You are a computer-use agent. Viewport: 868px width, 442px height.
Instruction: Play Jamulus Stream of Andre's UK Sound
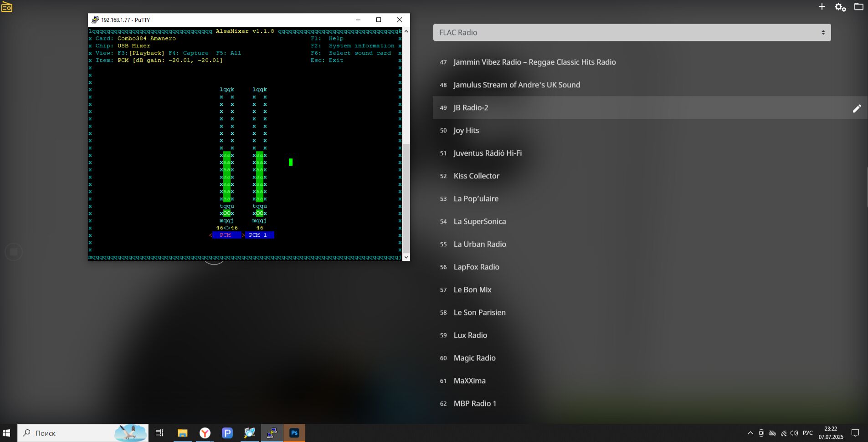pos(650,85)
